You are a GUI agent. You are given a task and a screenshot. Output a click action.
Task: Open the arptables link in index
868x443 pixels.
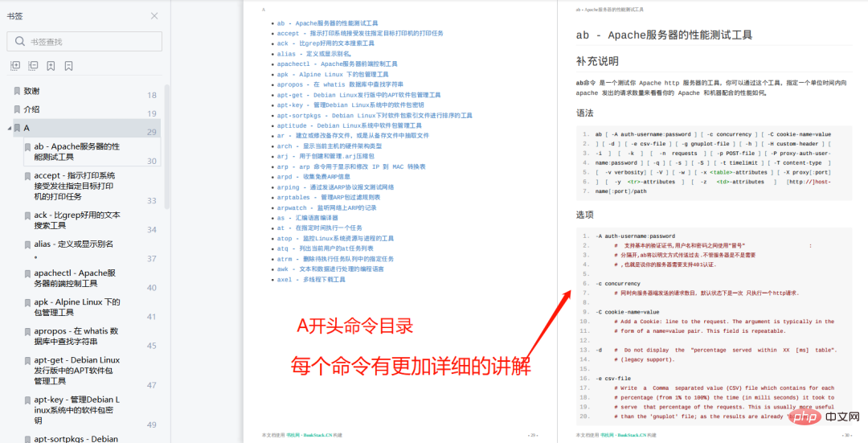(329, 198)
